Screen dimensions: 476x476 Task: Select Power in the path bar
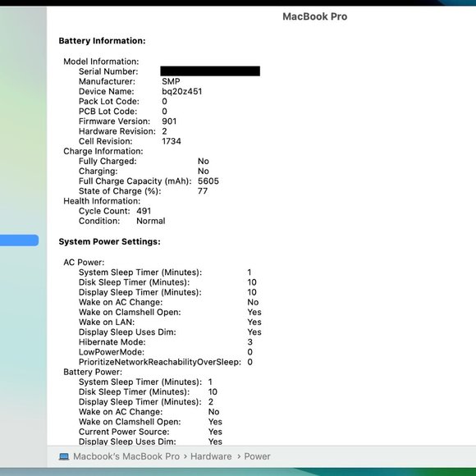click(x=257, y=456)
